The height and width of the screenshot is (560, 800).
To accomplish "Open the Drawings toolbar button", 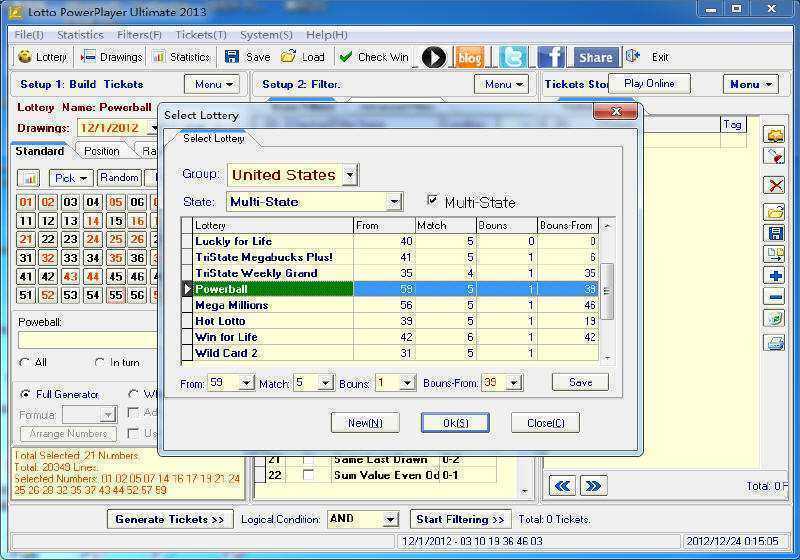I will (x=112, y=57).
